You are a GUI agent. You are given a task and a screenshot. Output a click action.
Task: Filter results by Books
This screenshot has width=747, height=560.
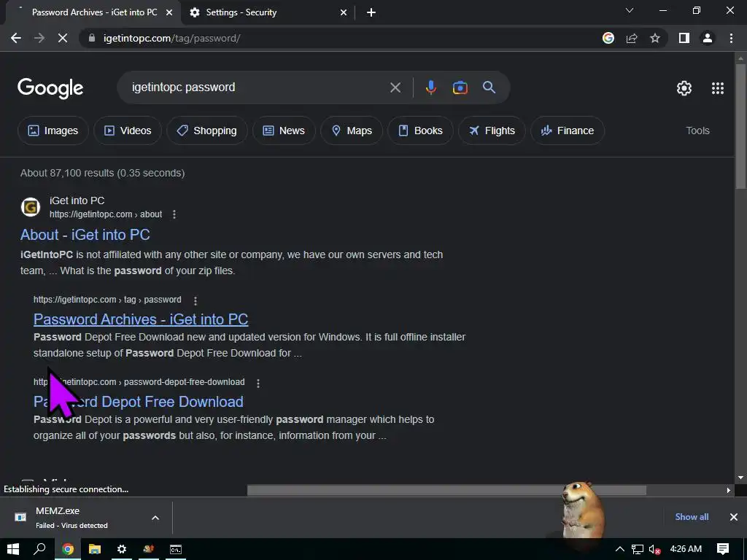420,131
